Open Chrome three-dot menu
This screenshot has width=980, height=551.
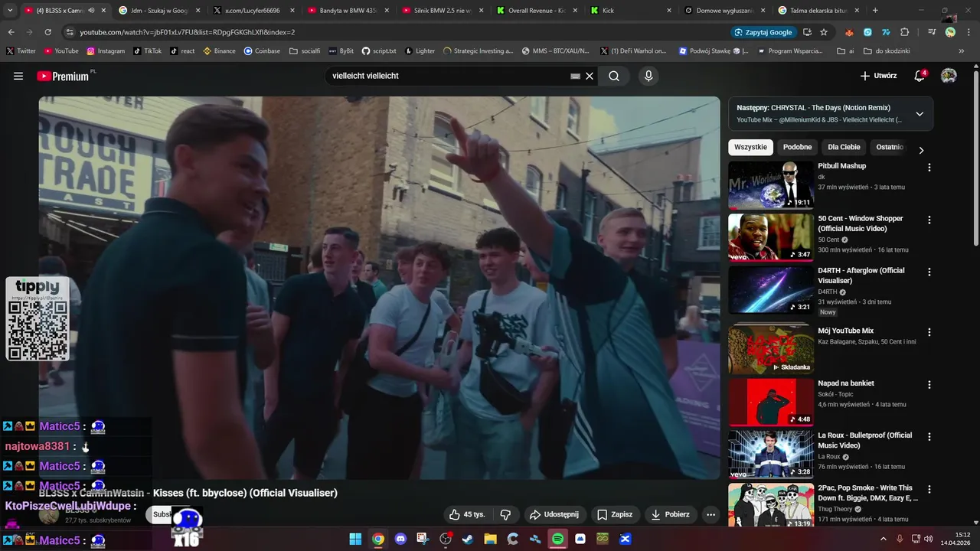point(967,32)
